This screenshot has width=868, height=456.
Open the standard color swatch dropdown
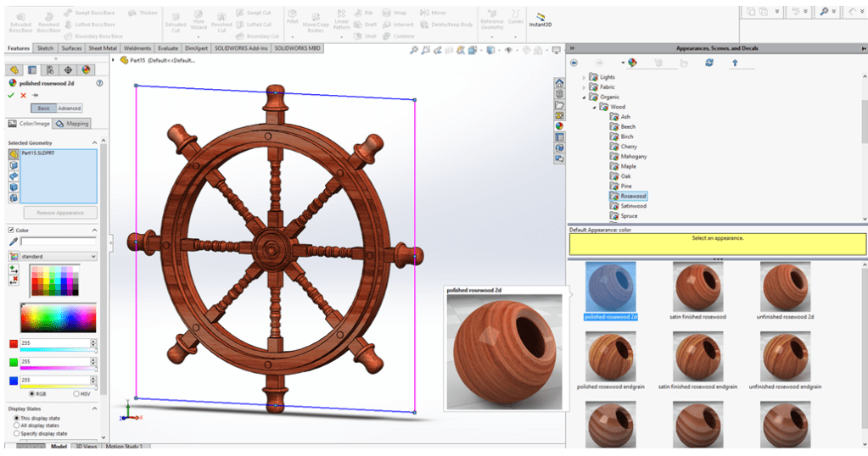[x=58, y=256]
